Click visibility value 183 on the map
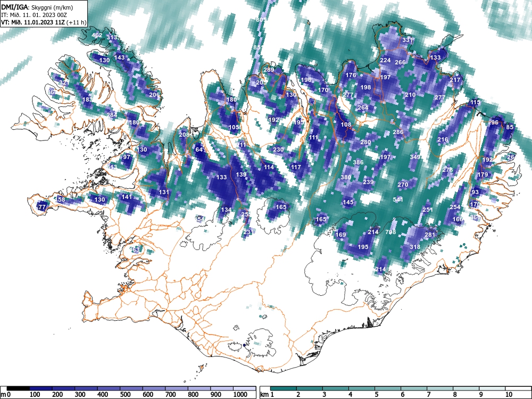The width and height of the screenshot is (532, 399). tap(88, 99)
